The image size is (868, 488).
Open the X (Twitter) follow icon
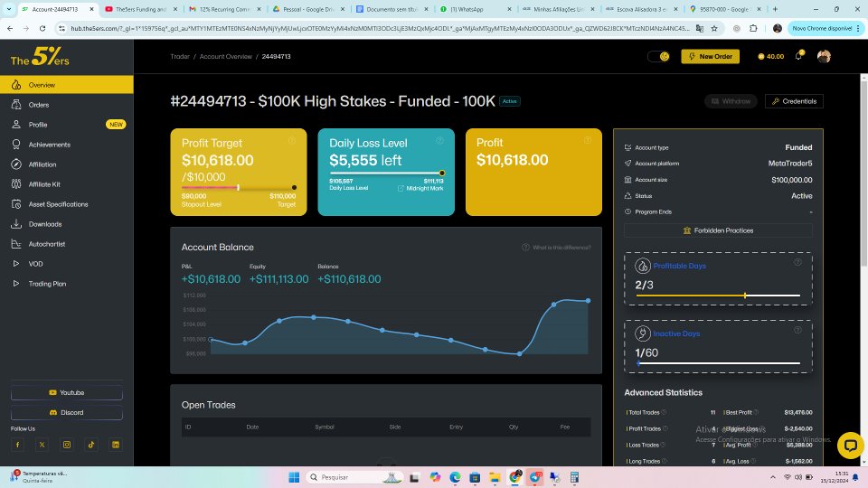tap(42, 445)
